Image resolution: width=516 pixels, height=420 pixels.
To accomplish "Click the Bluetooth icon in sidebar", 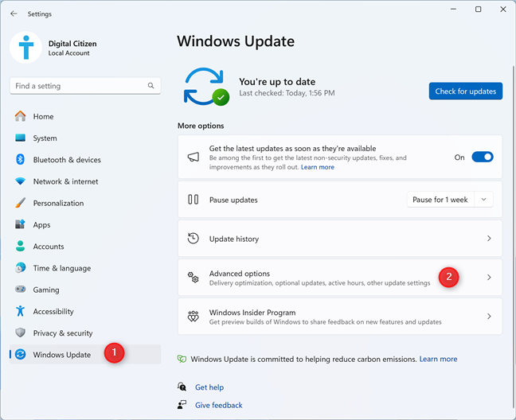I will point(21,159).
